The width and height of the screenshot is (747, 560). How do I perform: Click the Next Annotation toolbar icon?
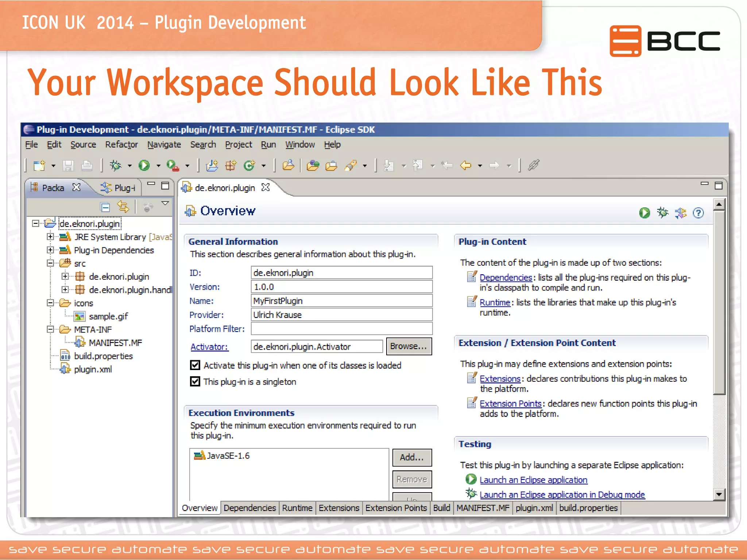pyautogui.click(x=389, y=166)
